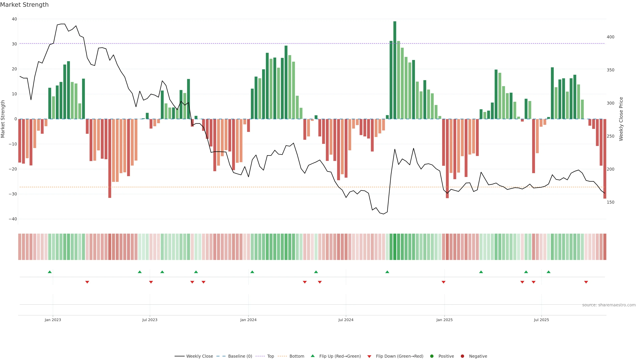
Task: Click the rightmost red Flip Down triangle marker
Action: coord(586,282)
